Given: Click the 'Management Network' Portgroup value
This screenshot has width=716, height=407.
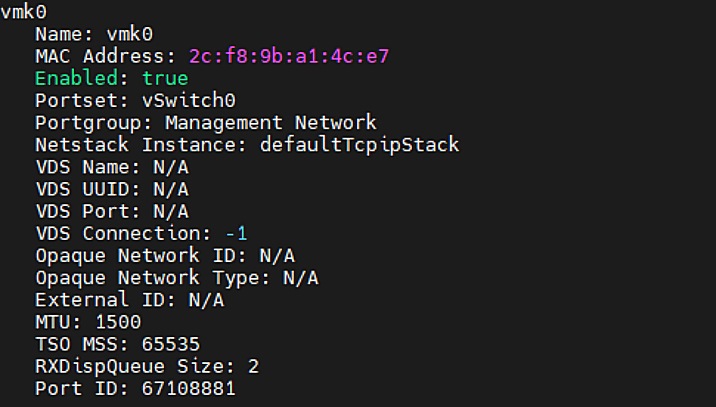Looking at the screenshot, I should (271, 122).
